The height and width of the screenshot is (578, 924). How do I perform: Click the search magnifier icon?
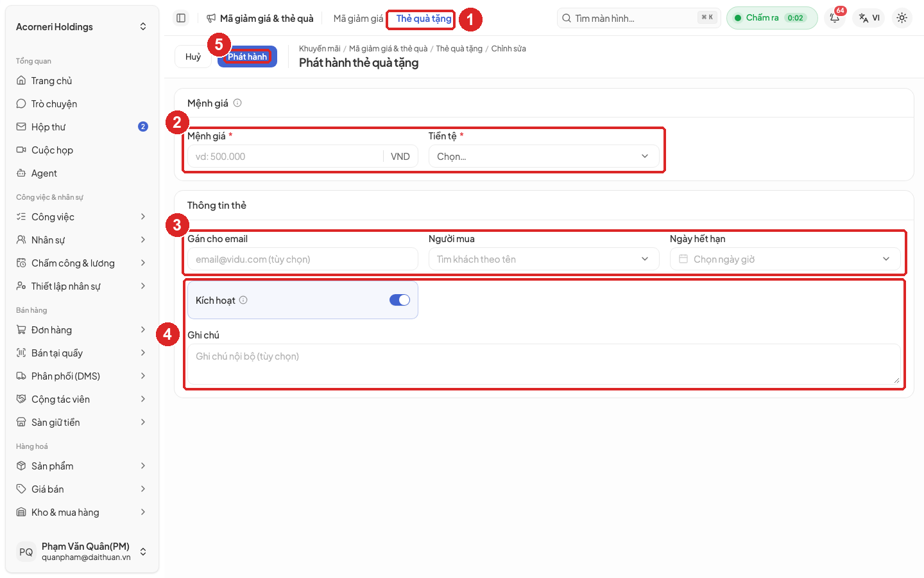567,18
